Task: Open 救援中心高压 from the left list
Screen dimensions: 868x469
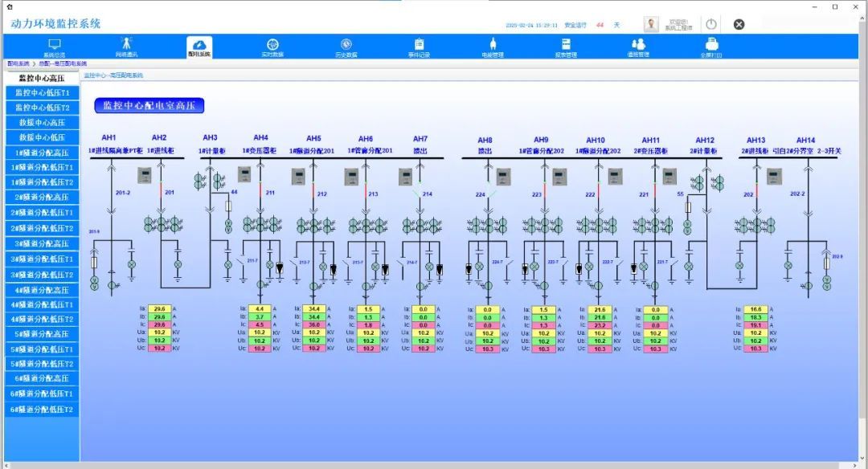Action: [x=42, y=123]
